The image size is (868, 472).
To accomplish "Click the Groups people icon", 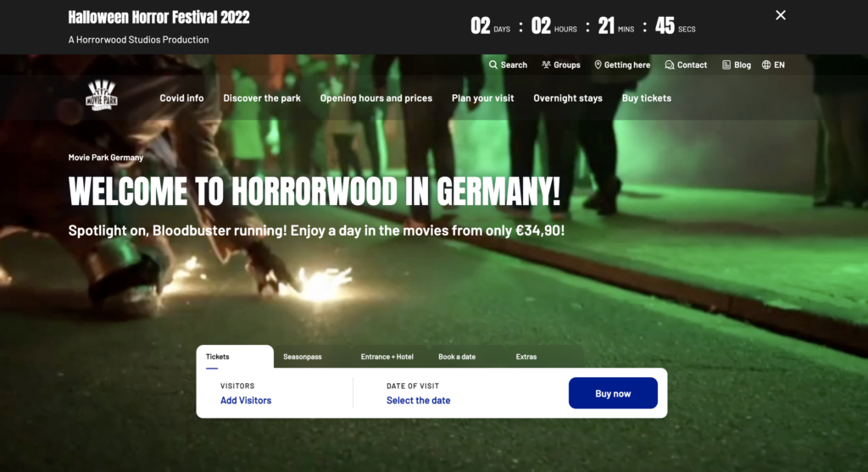I will [546, 64].
